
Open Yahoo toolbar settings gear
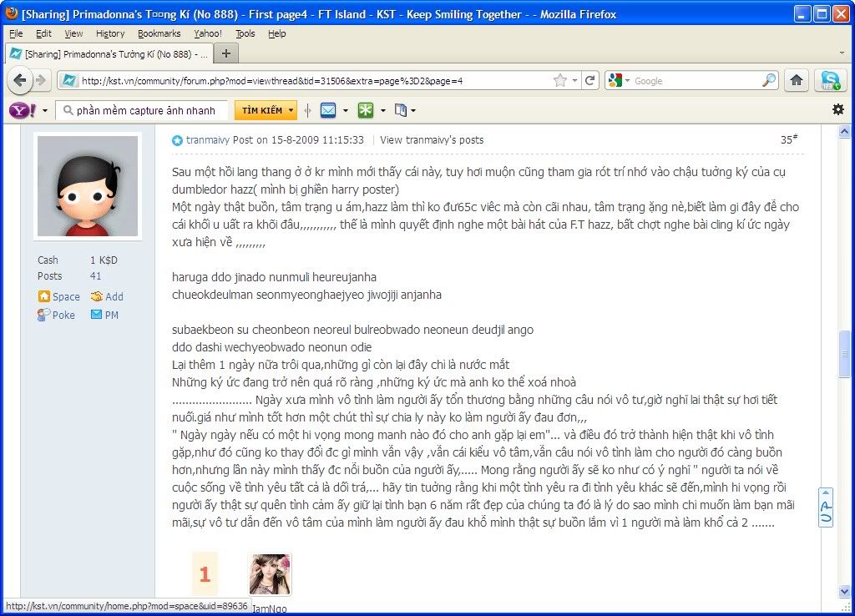(838, 109)
